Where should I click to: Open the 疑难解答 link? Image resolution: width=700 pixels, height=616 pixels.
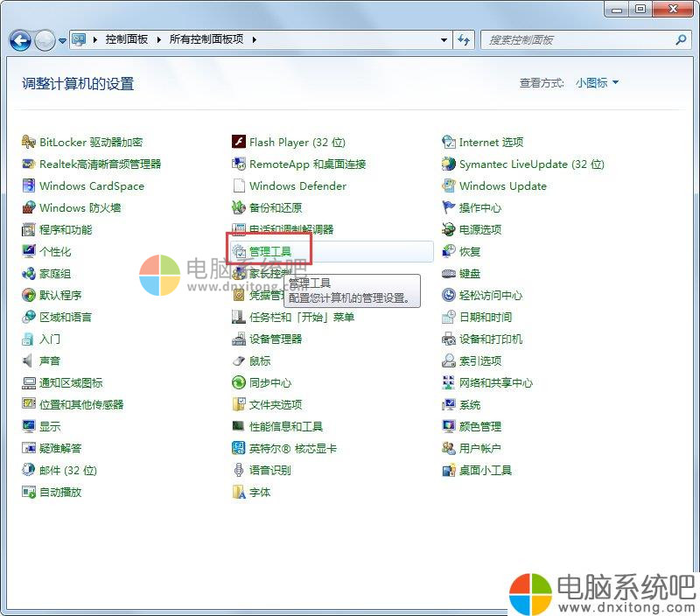tap(60, 449)
